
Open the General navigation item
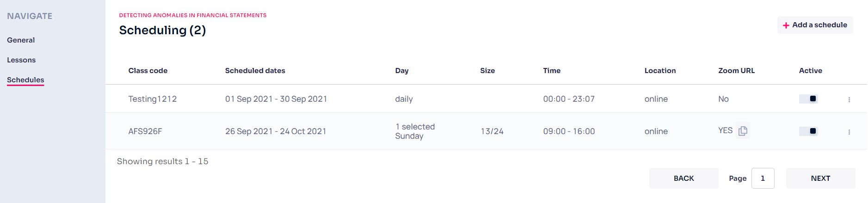point(21,40)
